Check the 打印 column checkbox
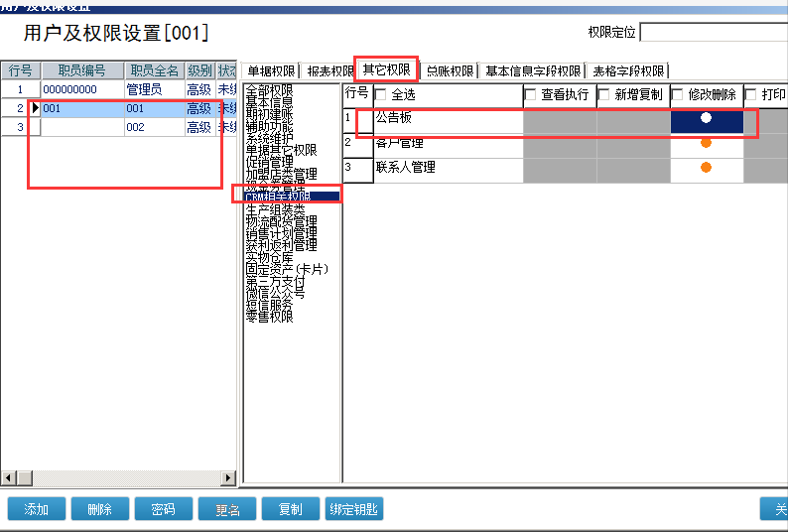The image size is (788, 532). click(751, 94)
